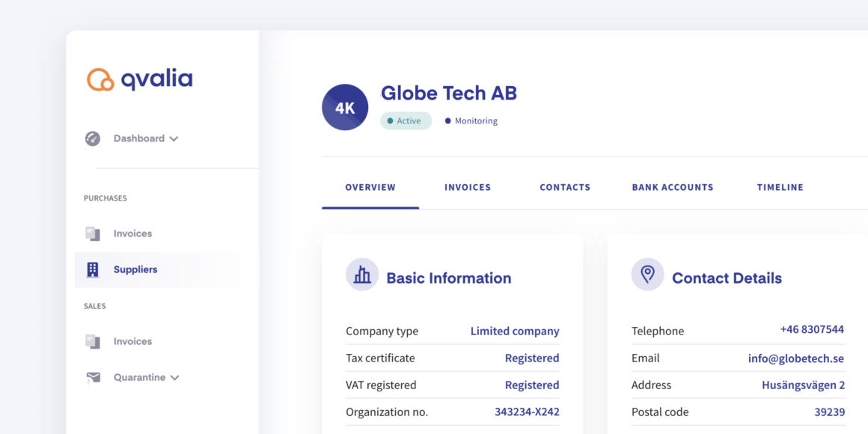Image resolution: width=868 pixels, height=434 pixels.
Task: Click the Overview tab
Action: (370, 187)
